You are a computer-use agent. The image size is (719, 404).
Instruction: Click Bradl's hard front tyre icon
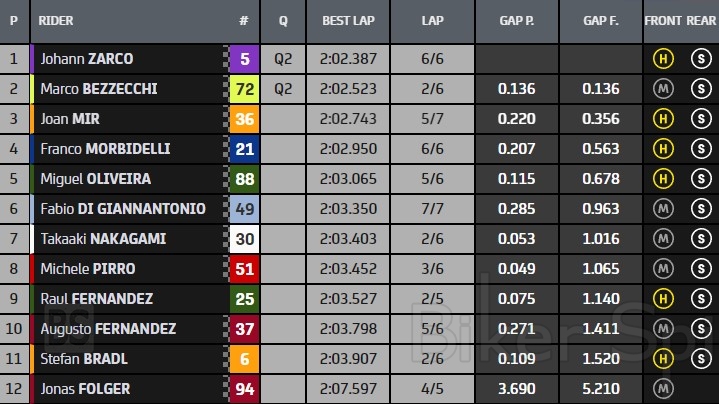pos(662,359)
